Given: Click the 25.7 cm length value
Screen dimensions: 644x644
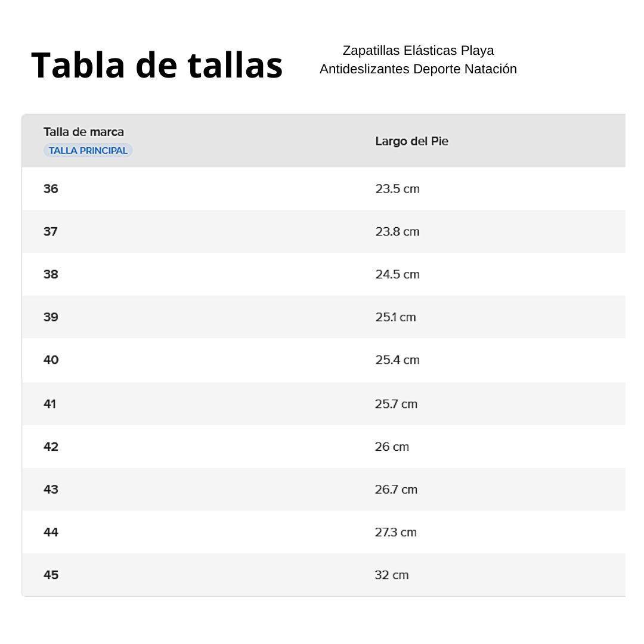Looking at the screenshot, I should [396, 404].
